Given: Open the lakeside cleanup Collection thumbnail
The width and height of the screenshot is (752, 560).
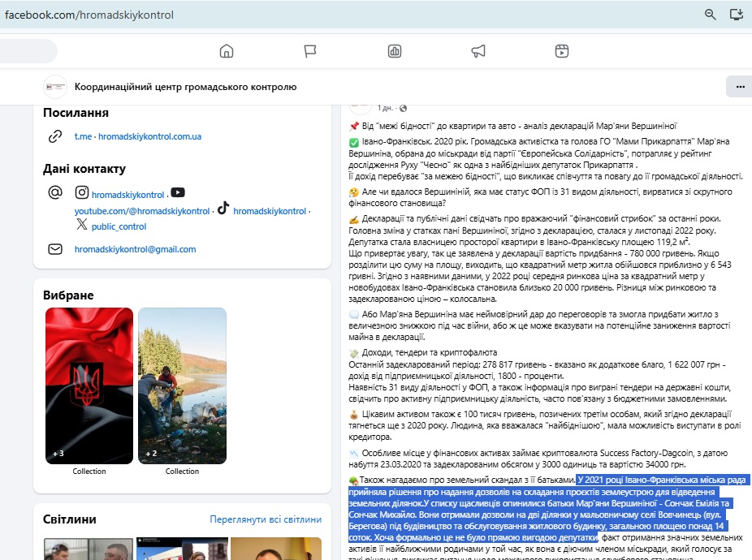Looking at the screenshot, I should (182, 386).
